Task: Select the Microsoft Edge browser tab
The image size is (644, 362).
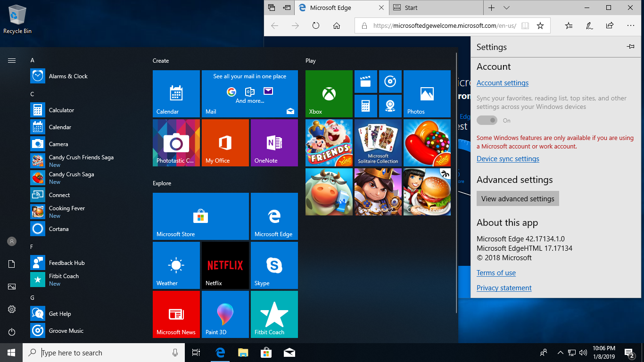Action: click(342, 8)
